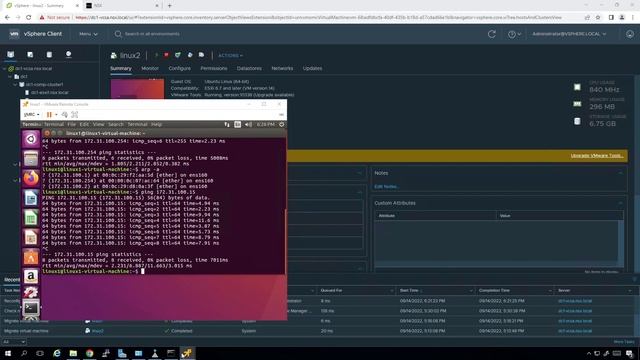Open the Help menu in Ubuntu terminal
The image size is (640, 360).
157,124
